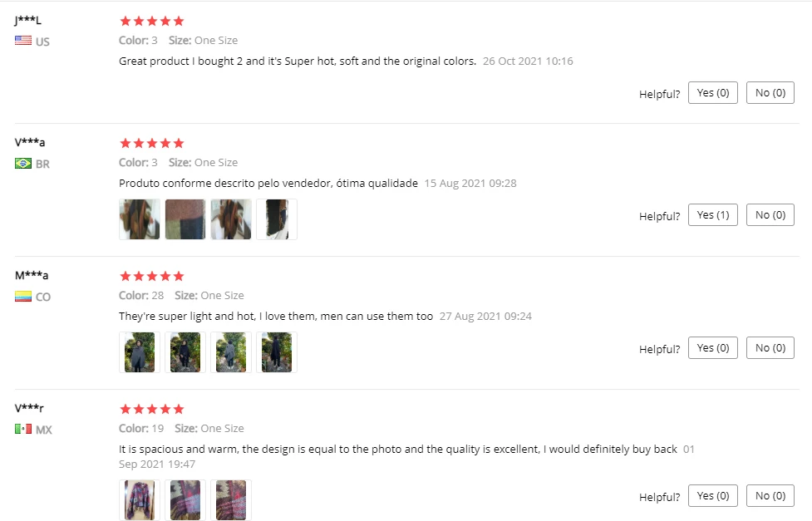Screen dimensions: 812x521
Task: Click the five-star rating on J***L's review
Action: click(152, 22)
